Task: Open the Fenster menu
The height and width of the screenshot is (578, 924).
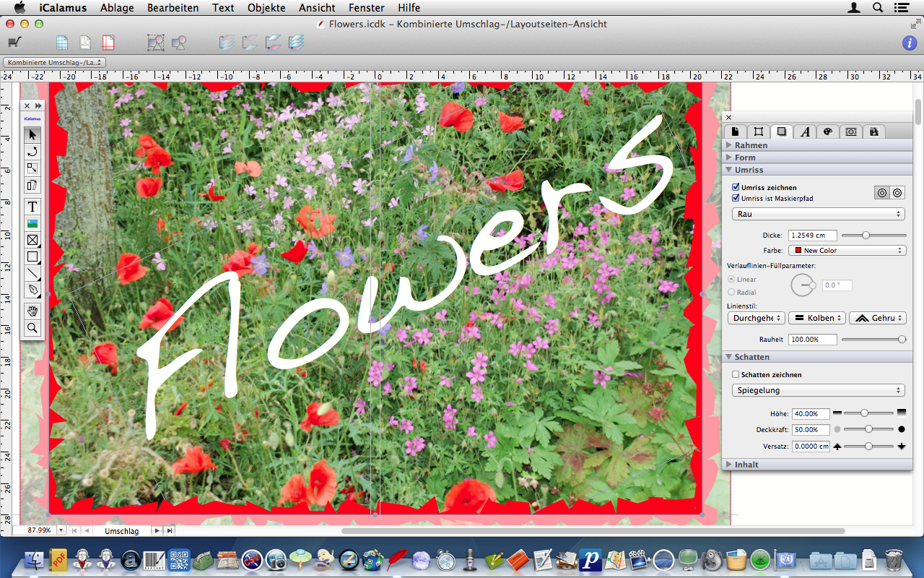Action: point(366,8)
